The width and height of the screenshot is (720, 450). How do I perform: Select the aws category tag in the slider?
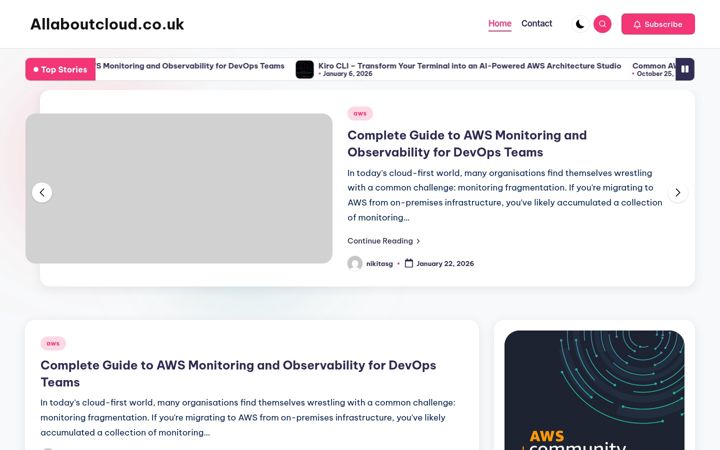pos(360,113)
